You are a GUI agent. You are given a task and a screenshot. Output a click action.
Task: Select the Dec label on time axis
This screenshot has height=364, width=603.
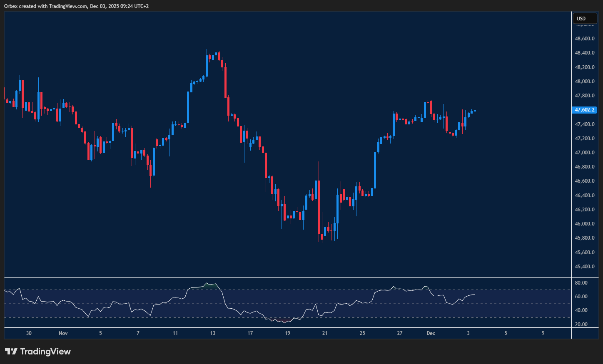pyautogui.click(x=431, y=333)
